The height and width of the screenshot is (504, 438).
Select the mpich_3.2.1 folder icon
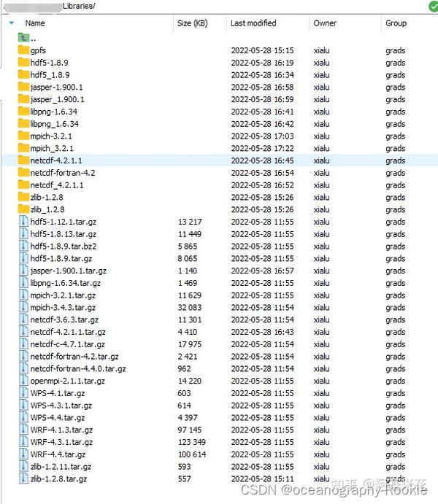point(23,148)
